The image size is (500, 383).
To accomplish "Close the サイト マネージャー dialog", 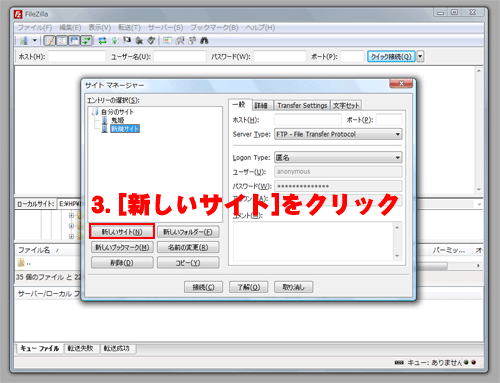I will (x=401, y=83).
